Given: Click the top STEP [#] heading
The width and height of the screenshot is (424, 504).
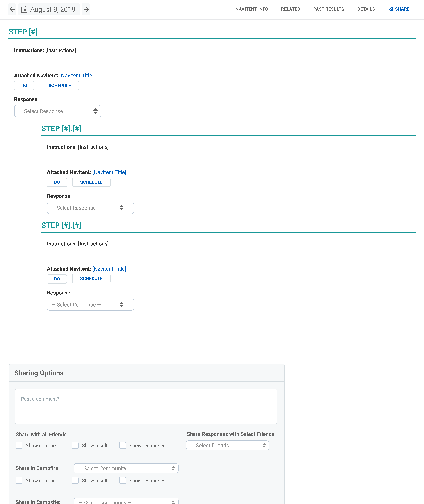Looking at the screenshot, I should click(x=23, y=32).
